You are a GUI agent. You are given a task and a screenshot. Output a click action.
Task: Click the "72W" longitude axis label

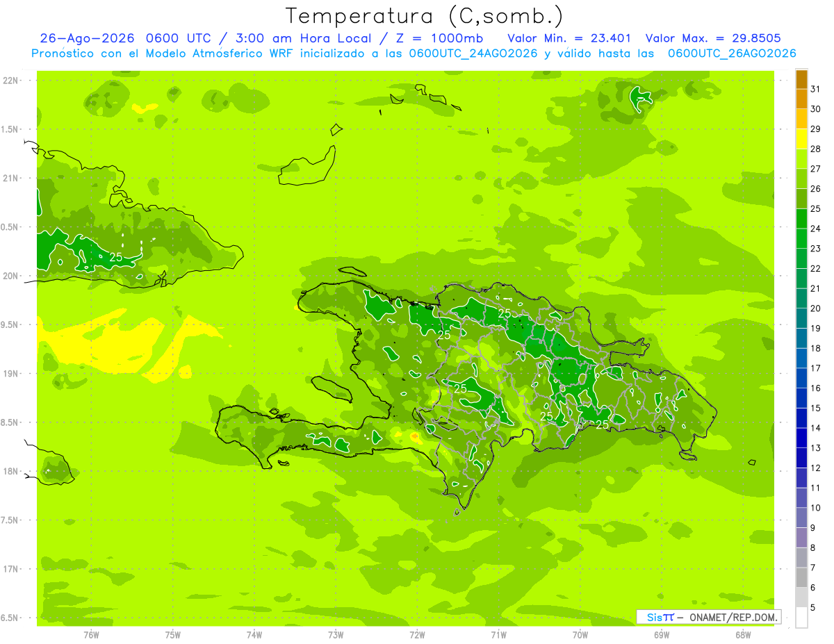click(417, 635)
